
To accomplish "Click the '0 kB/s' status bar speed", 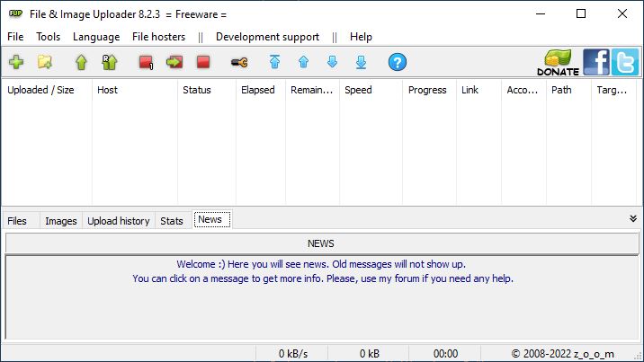I will (x=293, y=353).
